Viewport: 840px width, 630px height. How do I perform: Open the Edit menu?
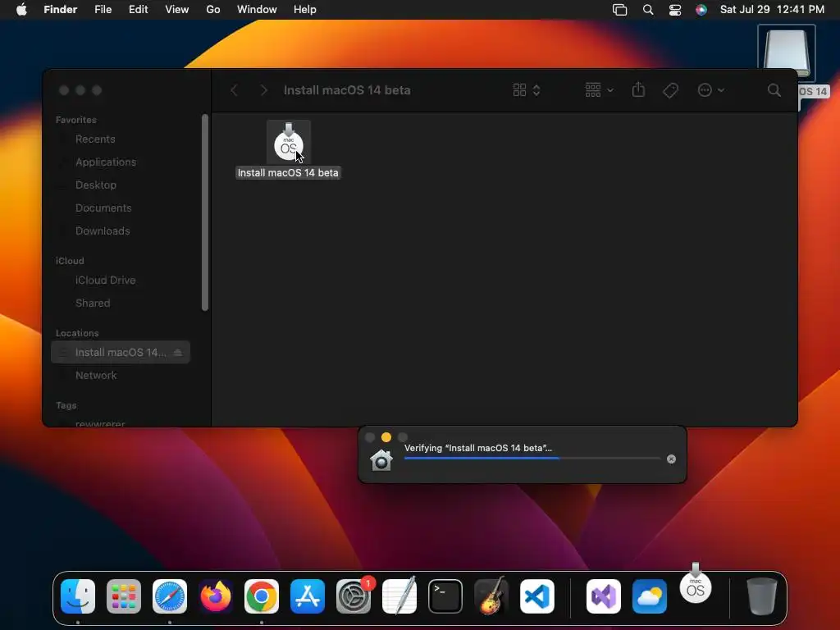coord(138,10)
